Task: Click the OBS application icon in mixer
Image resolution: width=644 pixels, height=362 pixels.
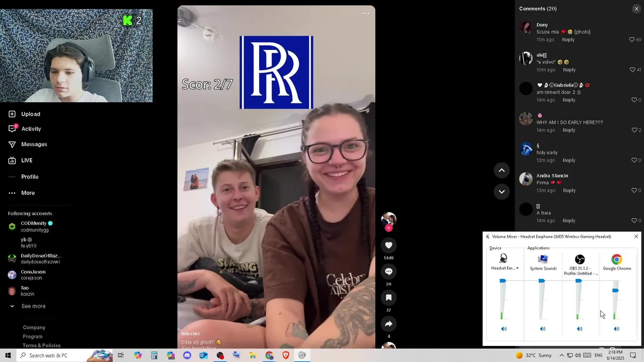Action: pos(580,259)
